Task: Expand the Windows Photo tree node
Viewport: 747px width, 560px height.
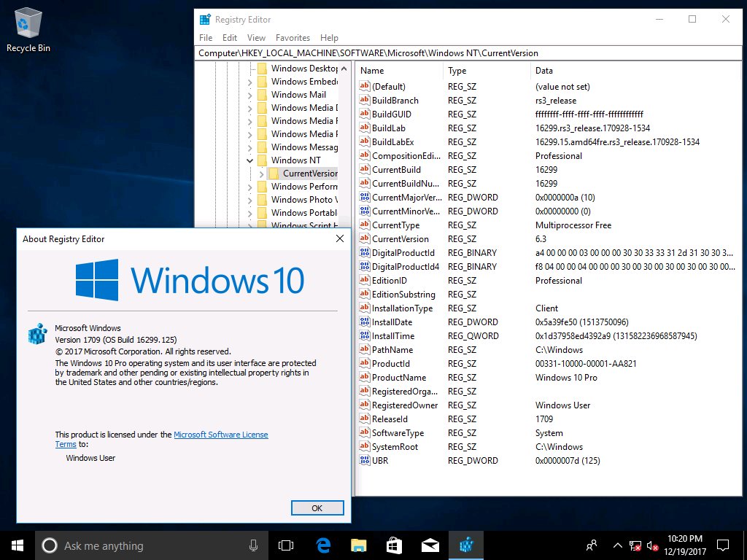Action: coord(249,200)
